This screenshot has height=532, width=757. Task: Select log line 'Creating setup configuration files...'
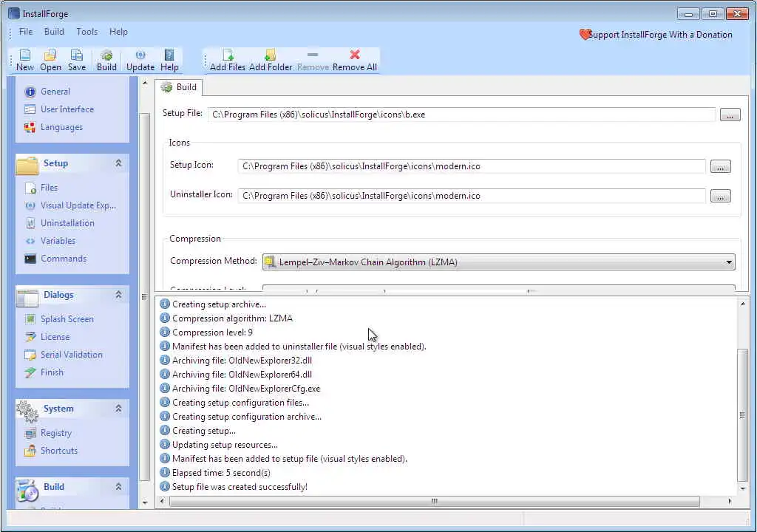coord(234,402)
